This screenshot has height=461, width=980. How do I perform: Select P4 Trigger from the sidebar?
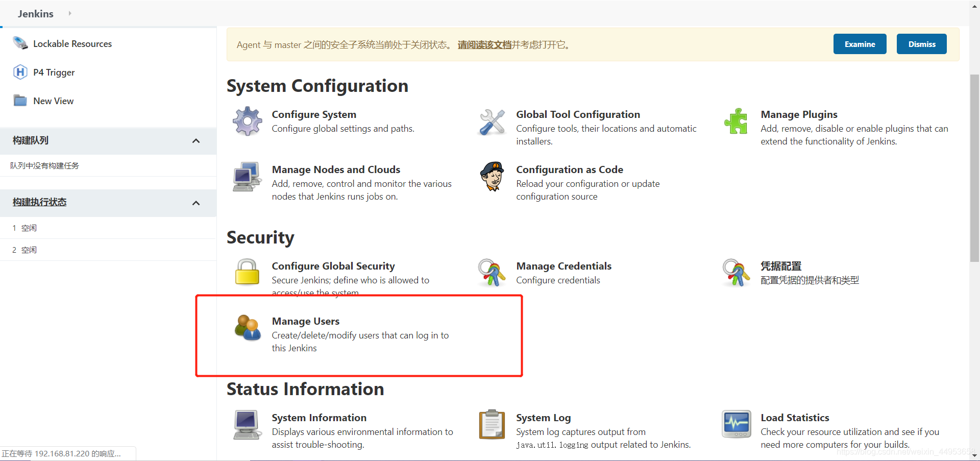pos(54,72)
